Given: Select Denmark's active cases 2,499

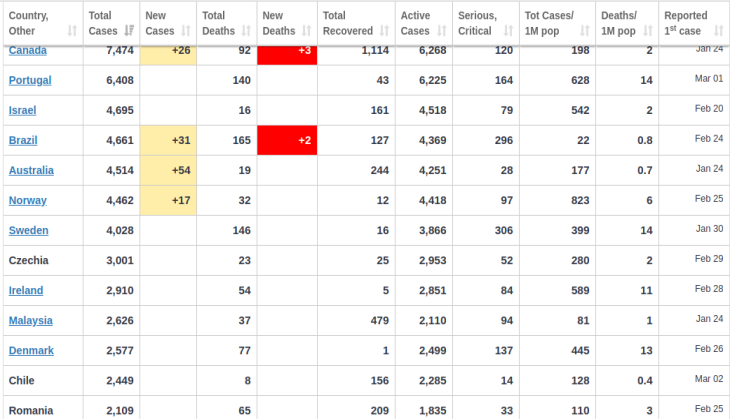Looking at the screenshot, I should [433, 351].
